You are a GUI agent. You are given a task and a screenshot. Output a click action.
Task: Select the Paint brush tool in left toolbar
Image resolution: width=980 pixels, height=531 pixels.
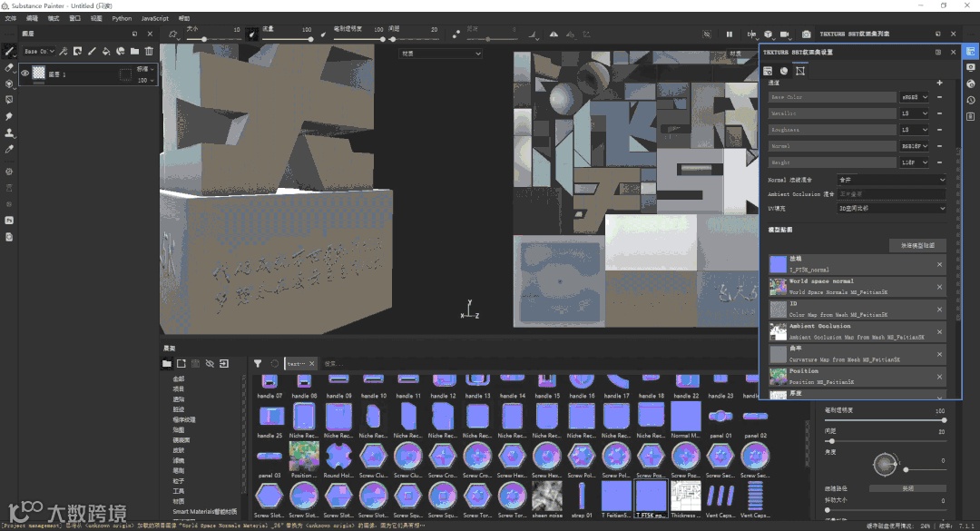click(x=9, y=51)
